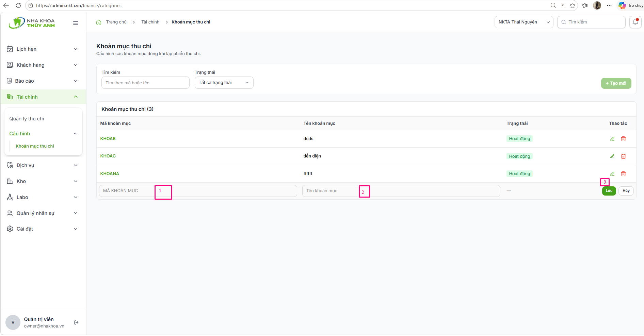Click the home icon in breadcrumb
The width and height of the screenshot is (644, 336).
coord(99,22)
